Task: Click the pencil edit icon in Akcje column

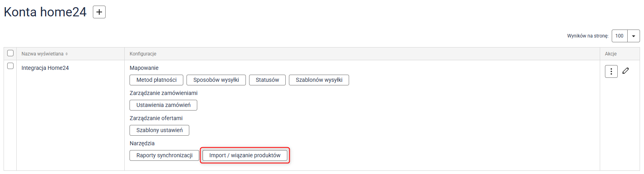Action: pos(626,71)
